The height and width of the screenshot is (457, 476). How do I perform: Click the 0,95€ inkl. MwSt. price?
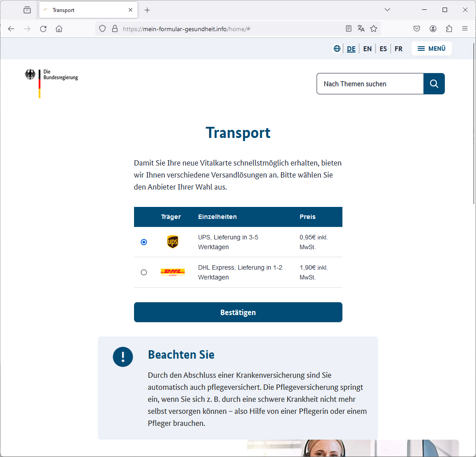(x=313, y=242)
